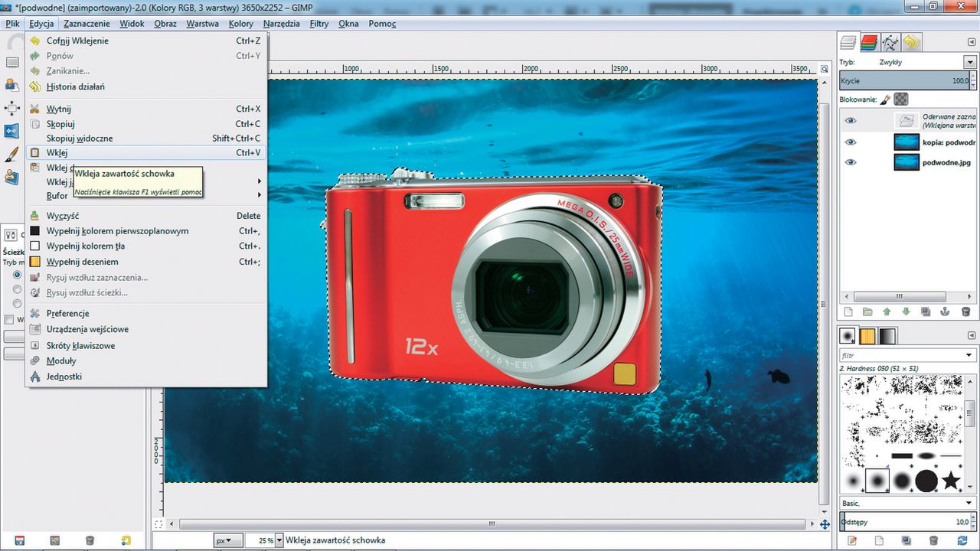Open the 25% zoom dropdown
Image resolution: width=980 pixels, height=551 pixels.
tap(279, 540)
